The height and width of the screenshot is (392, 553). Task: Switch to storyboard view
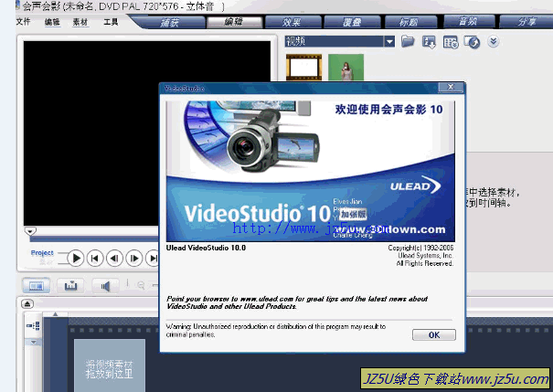pyautogui.click(x=36, y=285)
